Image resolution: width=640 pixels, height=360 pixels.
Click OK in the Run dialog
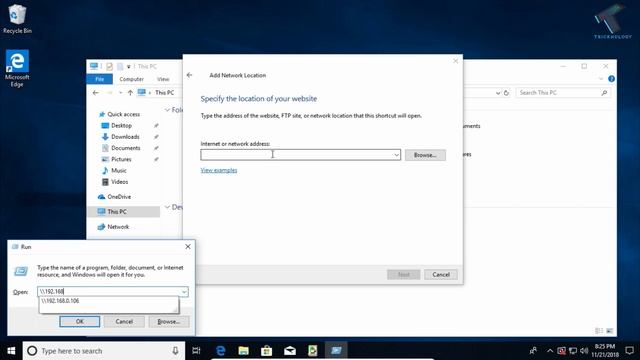coord(80,322)
